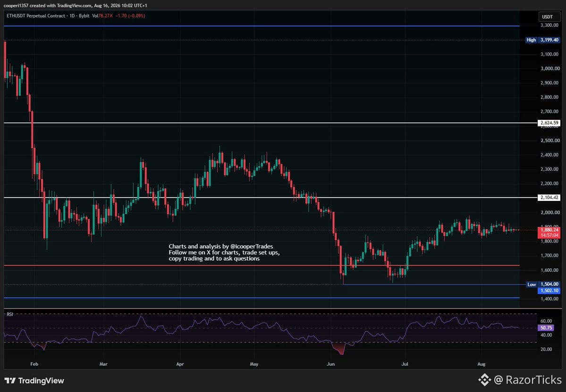Screen dimensions: 566x392
Task: Click the Mar date label on time axis
Action: pos(103,364)
